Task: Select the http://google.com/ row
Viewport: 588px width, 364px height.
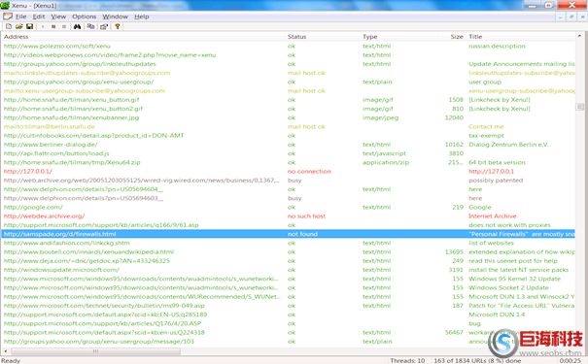Action: coord(288,207)
